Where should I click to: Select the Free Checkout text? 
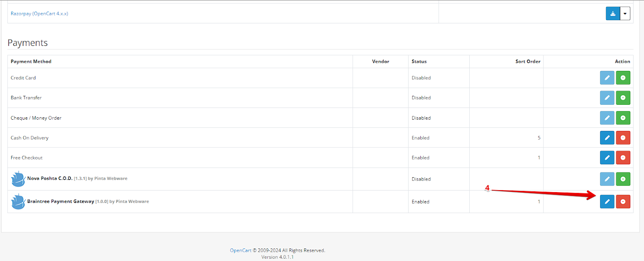pos(27,158)
